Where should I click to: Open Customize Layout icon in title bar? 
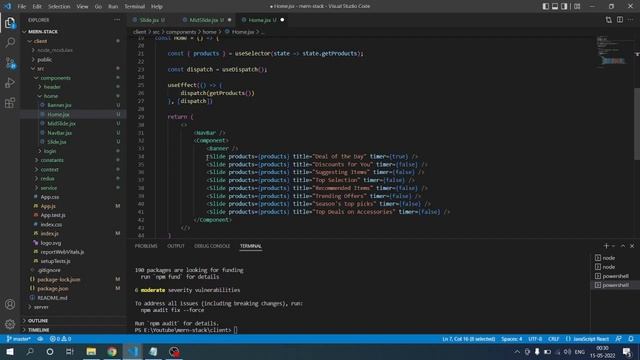click(577, 6)
